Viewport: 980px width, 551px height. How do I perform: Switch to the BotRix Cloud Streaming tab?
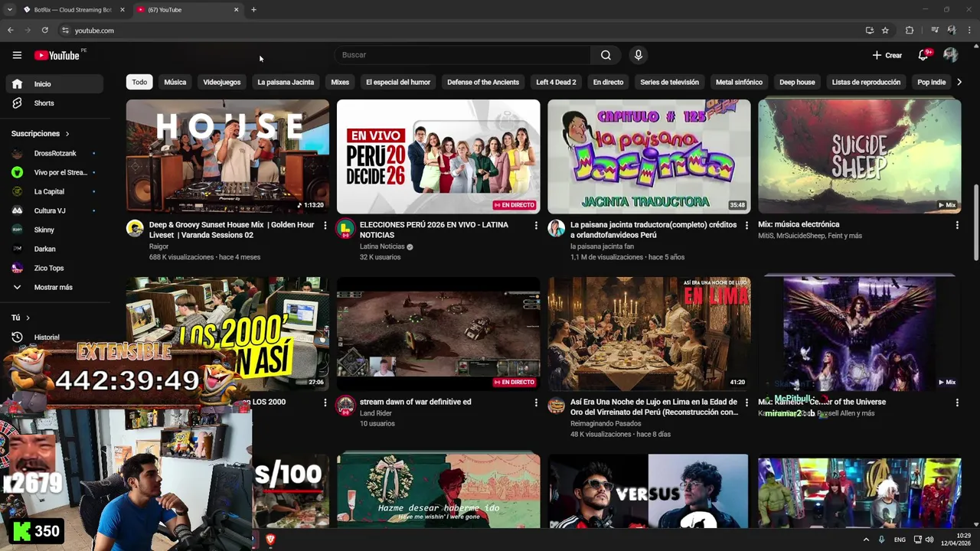73,10
